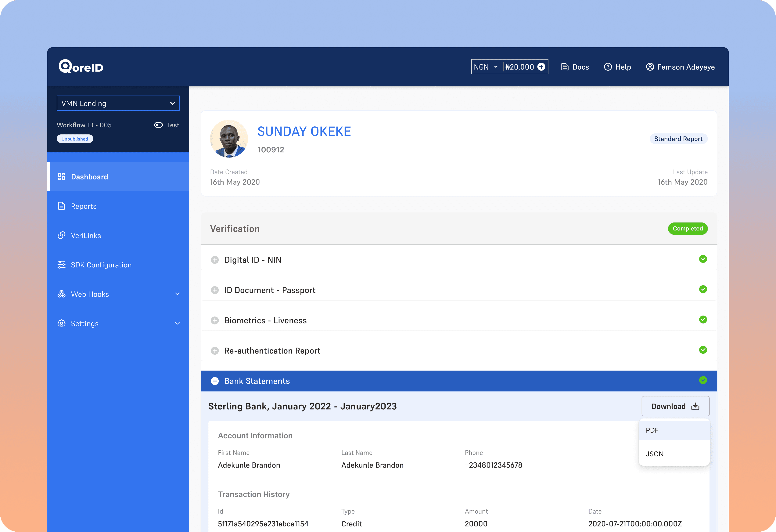Expand the Settings sidebar submenu
The height and width of the screenshot is (532, 776).
[177, 323]
